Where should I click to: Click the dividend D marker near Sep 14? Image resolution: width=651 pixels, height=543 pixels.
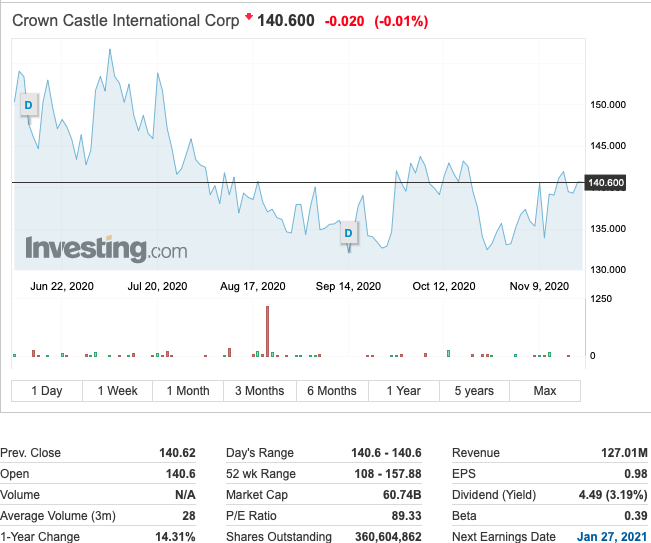(348, 233)
